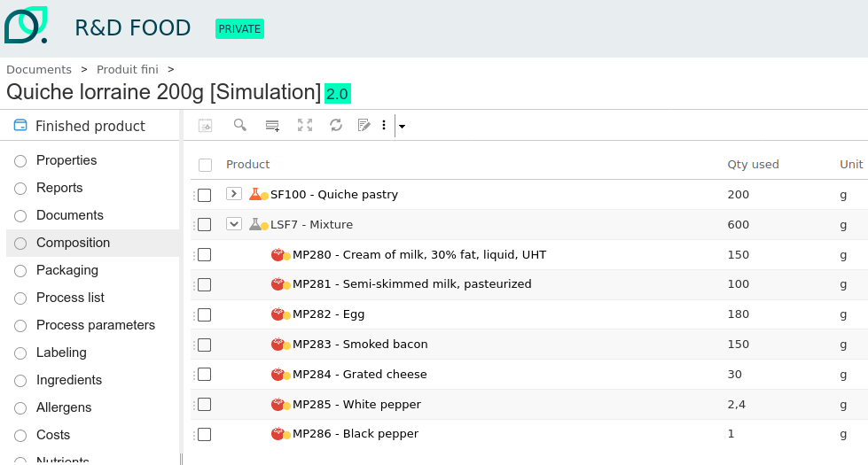This screenshot has height=465, width=868.
Task: Click the drag handle of MP282 Egg row
Action: click(x=194, y=315)
